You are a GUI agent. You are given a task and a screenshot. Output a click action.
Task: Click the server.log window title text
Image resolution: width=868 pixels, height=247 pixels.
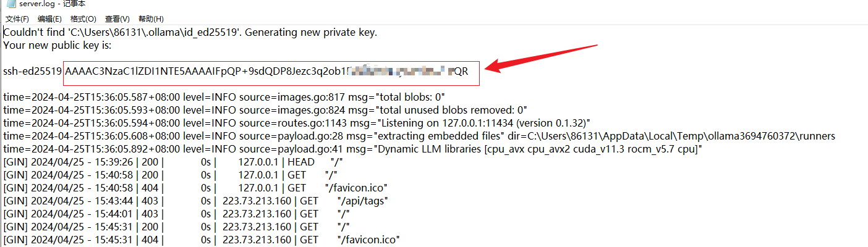click(x=52, y=4)
